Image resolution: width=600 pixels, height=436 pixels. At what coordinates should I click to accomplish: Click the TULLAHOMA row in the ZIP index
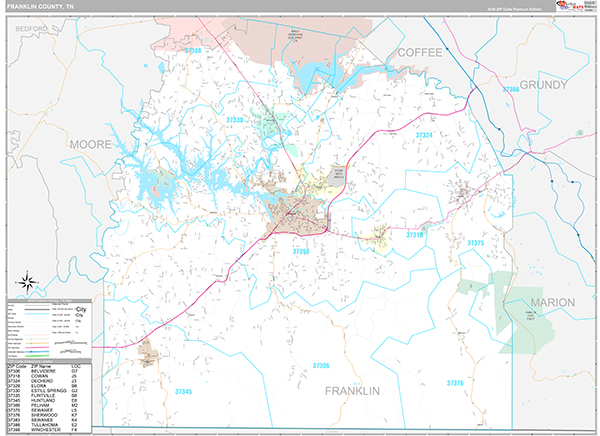45,425
